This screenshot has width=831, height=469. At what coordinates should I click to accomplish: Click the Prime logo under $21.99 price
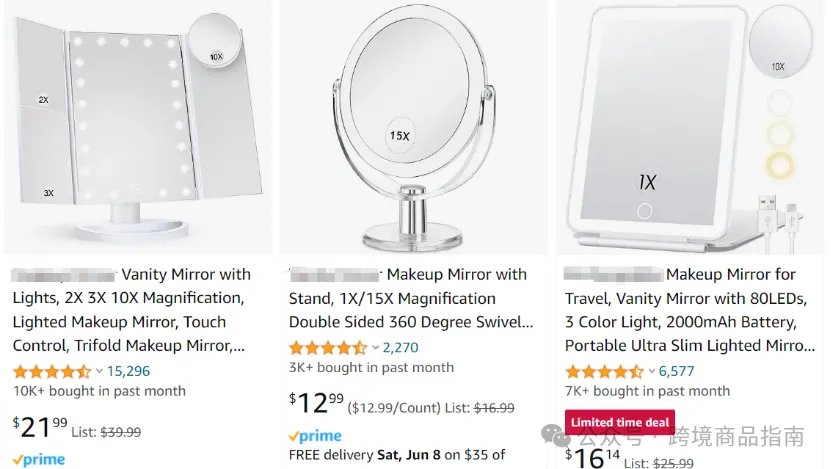[39, 459]
